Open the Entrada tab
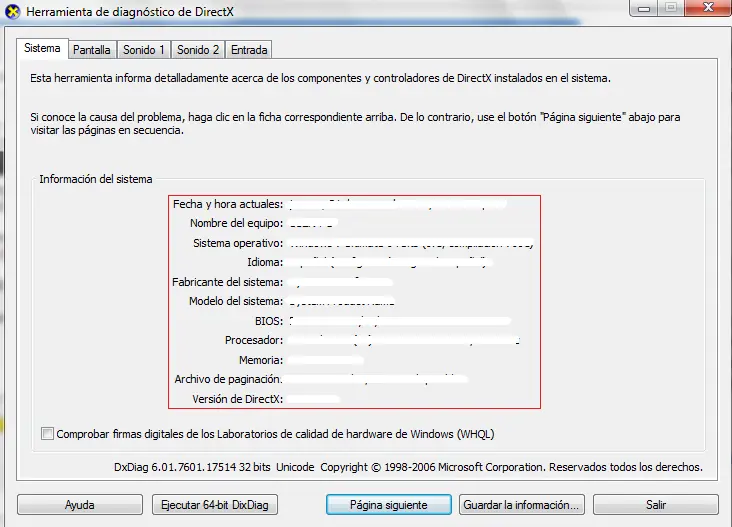This screenshot has height=527, width=732. 249,50
